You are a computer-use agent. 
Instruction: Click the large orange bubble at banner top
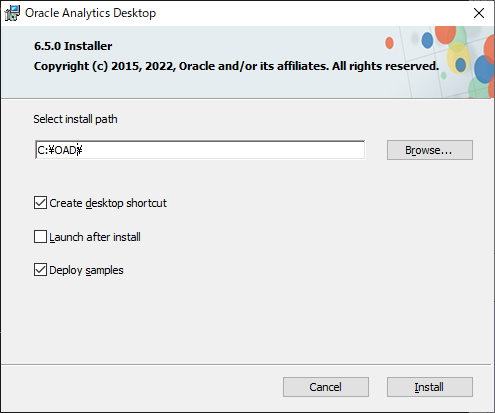tap(445, 34)
